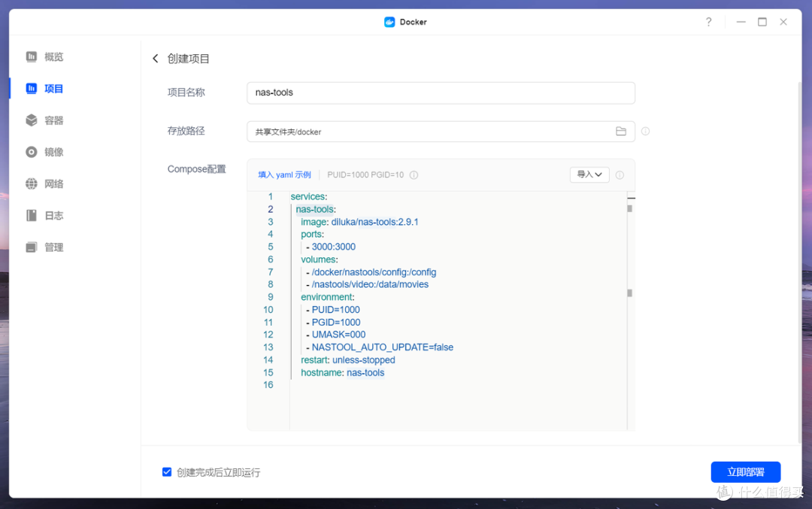Screen dimensions: 812x509
Task: Go to the 镜像 image section
Action: [44, 152]
